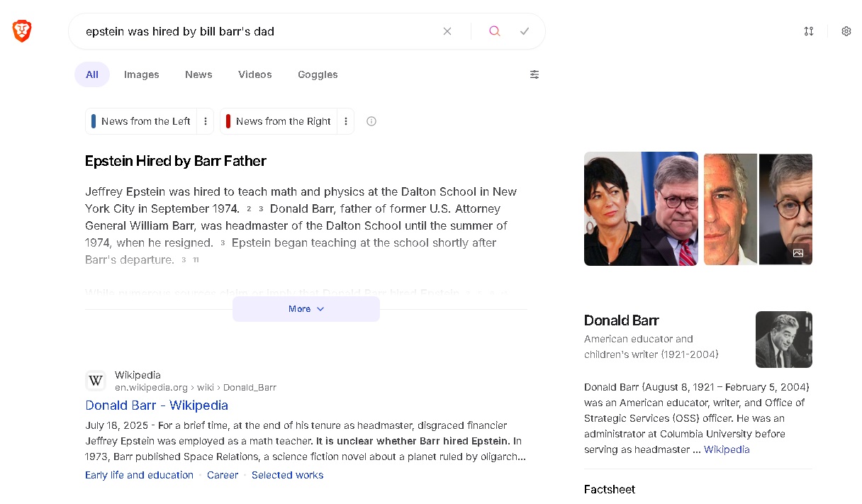Select News from the Left
Viewport: 862px width, 504px height.
(142, 121)
